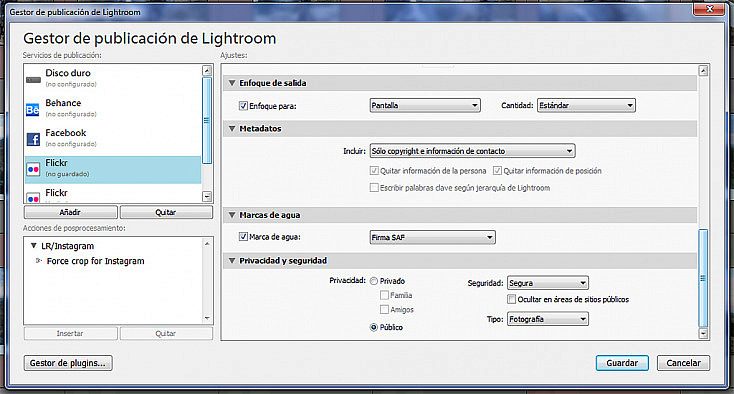Click settings panel scroll down arrow

(x=703, y=333)
